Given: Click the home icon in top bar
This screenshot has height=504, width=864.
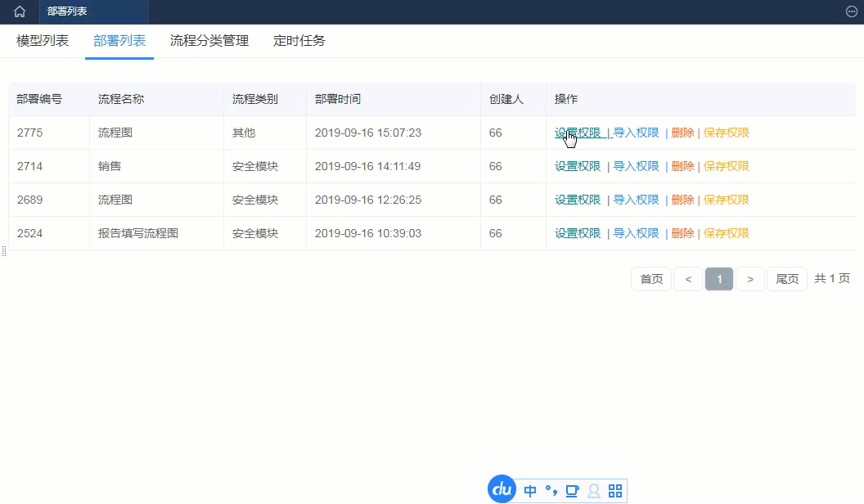Looking at the screenshot, I should click(x=20, y=11).
